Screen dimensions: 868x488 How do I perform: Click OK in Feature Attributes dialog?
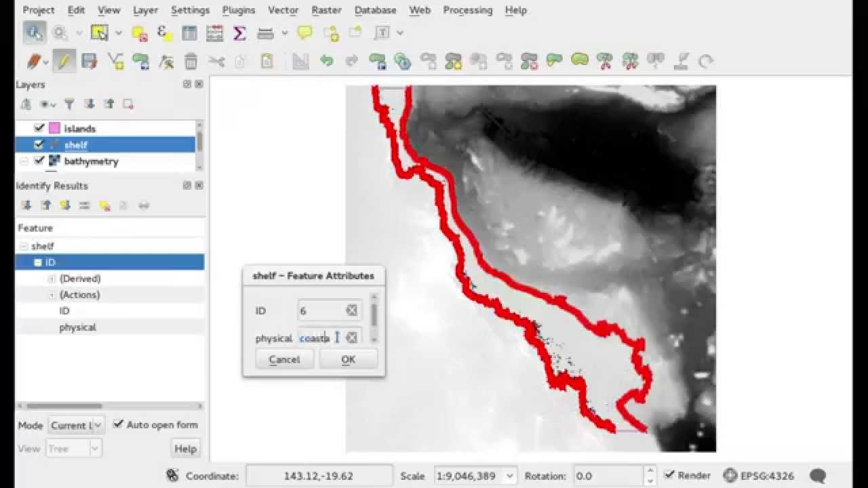348,359
